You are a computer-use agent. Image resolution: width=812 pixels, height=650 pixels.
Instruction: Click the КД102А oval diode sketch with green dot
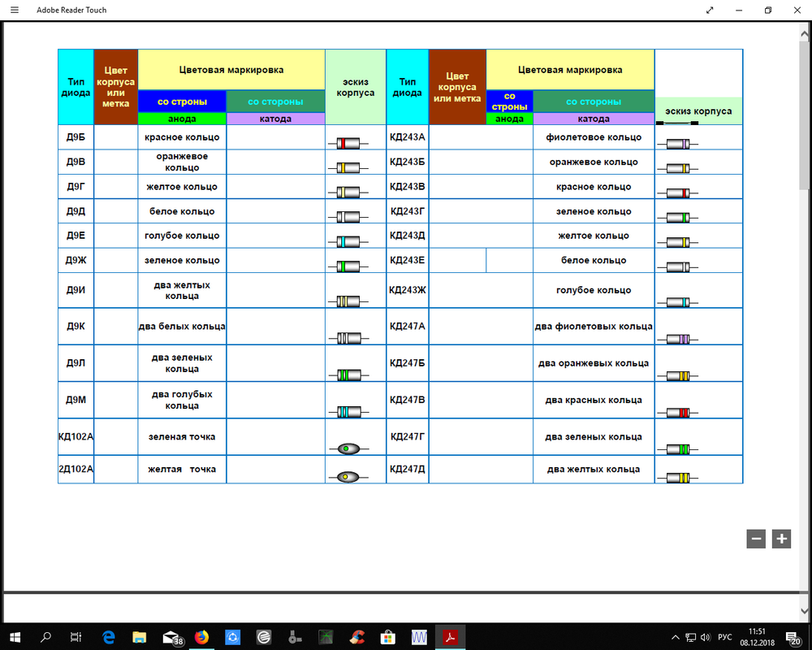(348, 448)
